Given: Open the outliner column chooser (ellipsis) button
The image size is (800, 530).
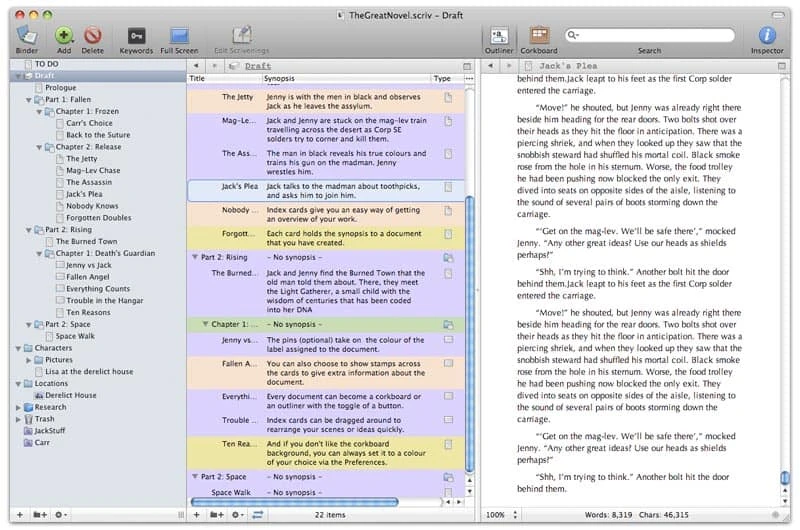Looking at the screenshot, I should point(469,79).
